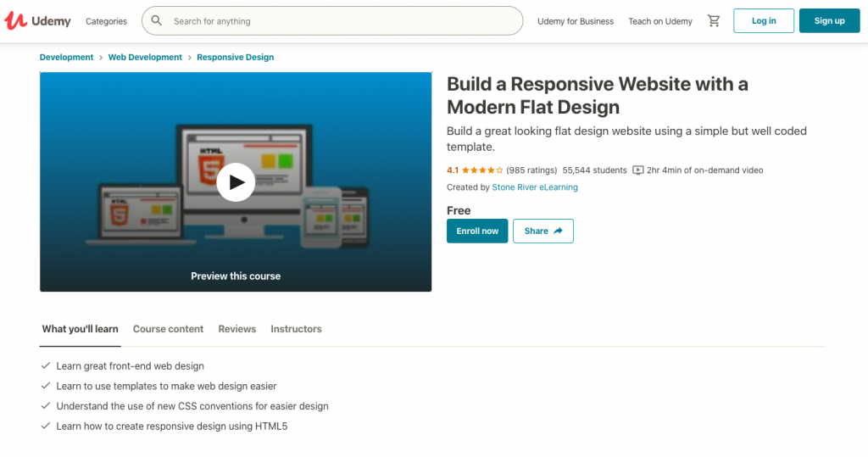Select the What you'll learn tab

tap(81, 329)
